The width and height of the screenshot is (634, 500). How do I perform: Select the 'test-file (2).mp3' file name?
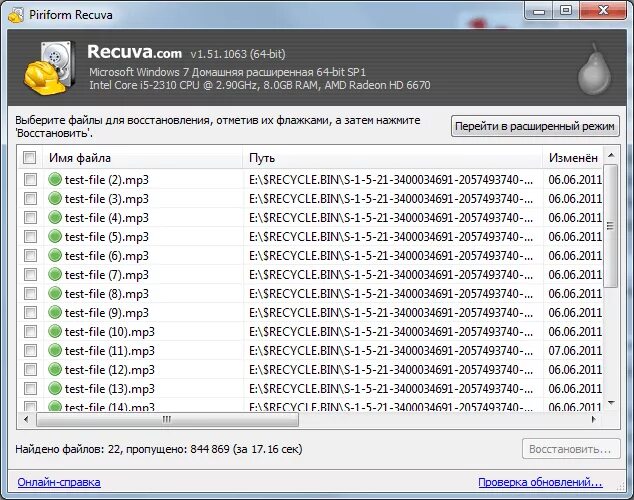(107, 179)
